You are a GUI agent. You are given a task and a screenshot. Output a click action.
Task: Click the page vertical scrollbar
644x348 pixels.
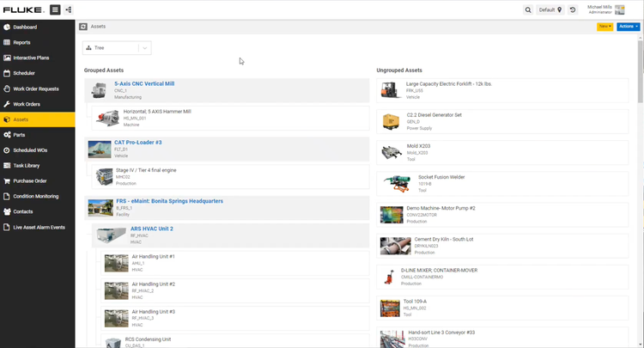[x=640, y=60]
